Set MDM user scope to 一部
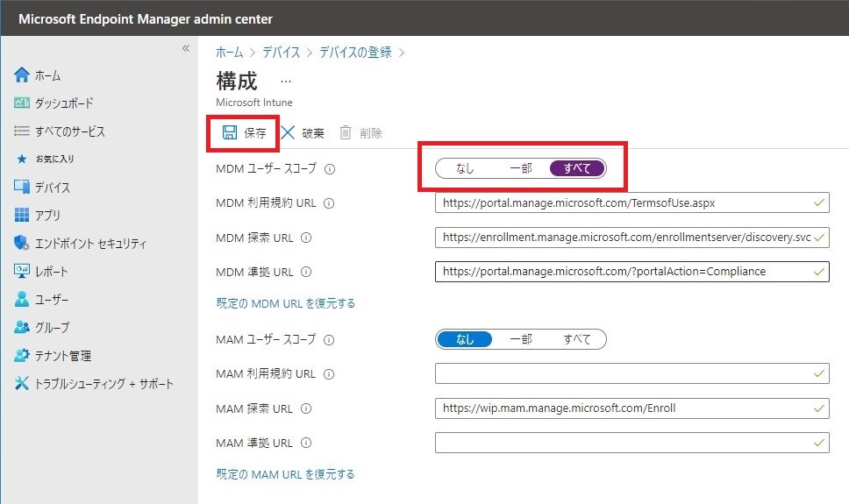 tap(521, 168)
